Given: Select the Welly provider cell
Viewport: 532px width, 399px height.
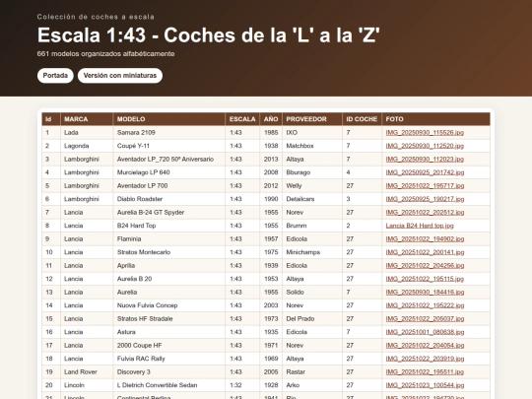Looking at the screenshot, I should (312, 186).
